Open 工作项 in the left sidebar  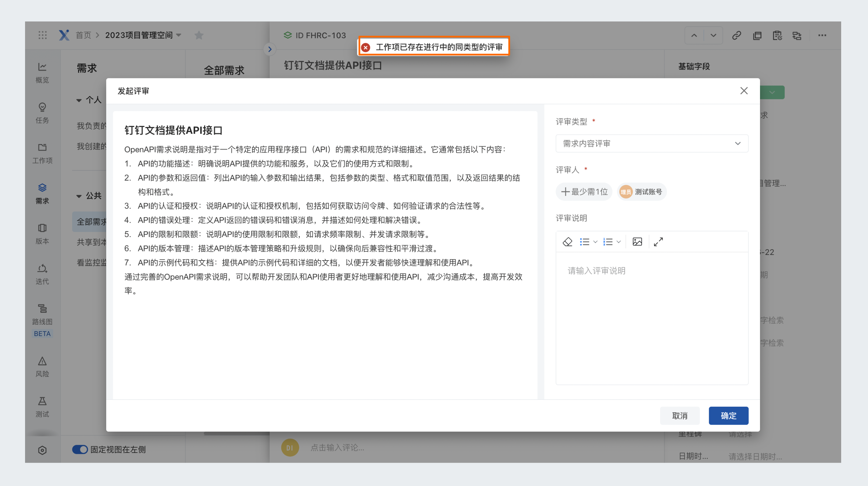(42, 154)
